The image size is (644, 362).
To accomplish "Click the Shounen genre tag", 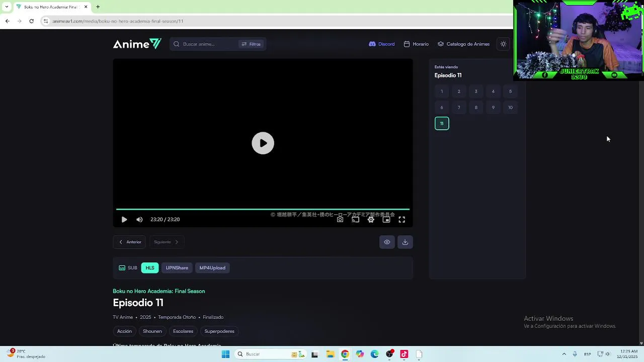I will click(x=152, y=331).
